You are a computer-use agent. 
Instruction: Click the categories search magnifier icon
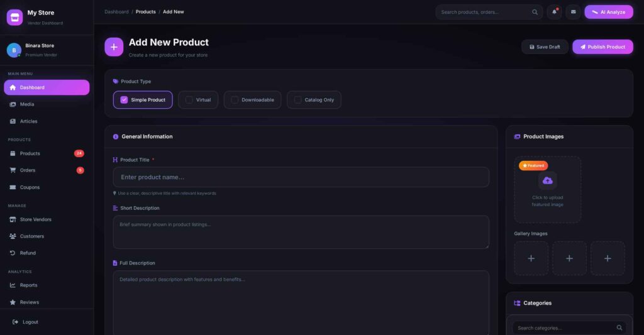pos(619,327)
